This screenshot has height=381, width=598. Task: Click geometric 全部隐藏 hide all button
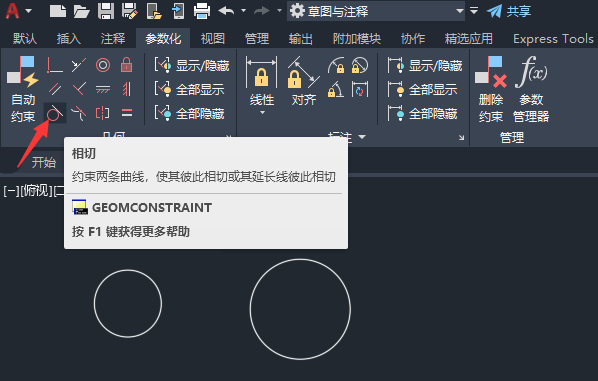pyautogui.click(x=189, y=114)
